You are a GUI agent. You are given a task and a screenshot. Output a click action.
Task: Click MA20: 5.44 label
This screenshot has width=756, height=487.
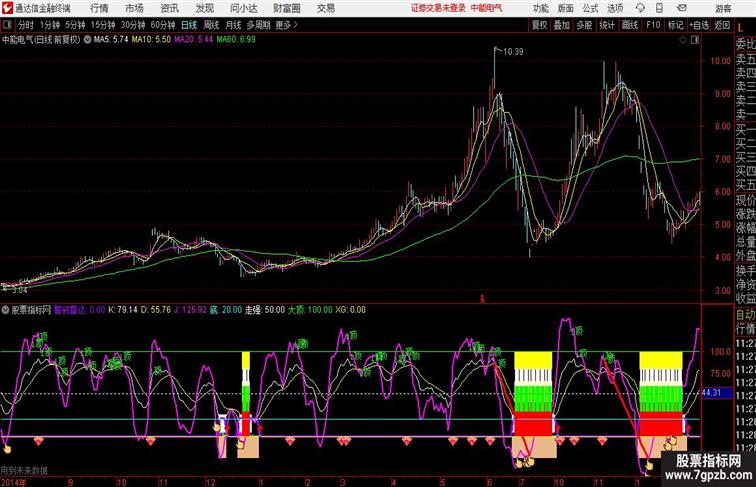click(193, 40)
